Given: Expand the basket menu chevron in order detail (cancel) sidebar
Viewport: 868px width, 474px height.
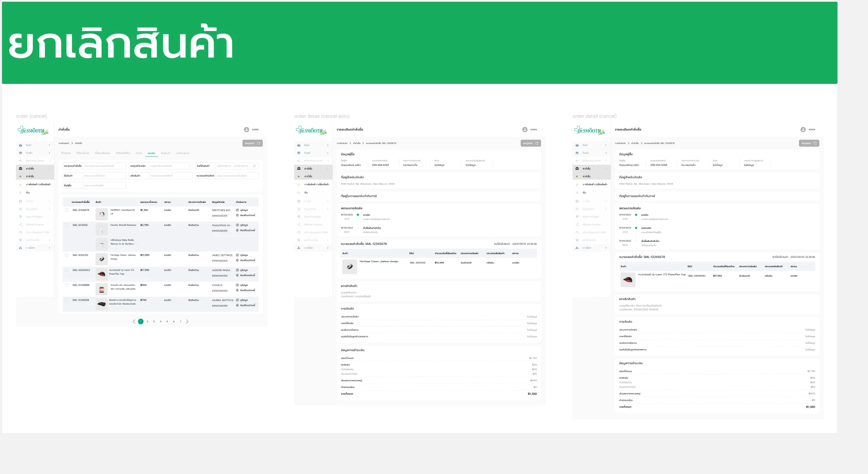Looking at the screenshot, I should (605, 145).
